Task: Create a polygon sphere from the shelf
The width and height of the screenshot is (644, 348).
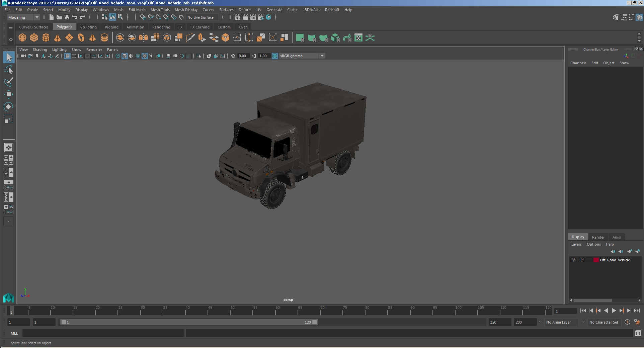Action: (x=22, y=38)
